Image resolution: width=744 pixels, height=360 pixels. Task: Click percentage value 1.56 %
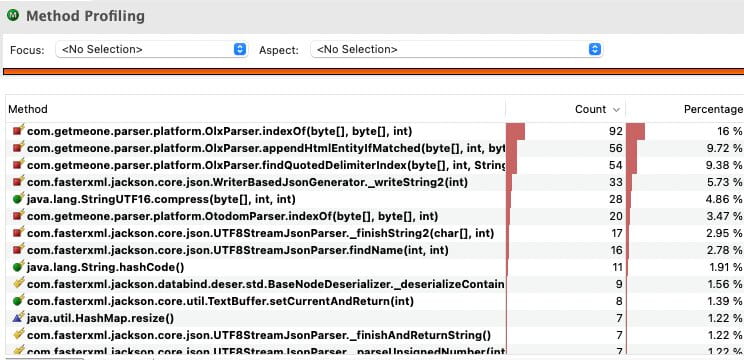(724, 284)
